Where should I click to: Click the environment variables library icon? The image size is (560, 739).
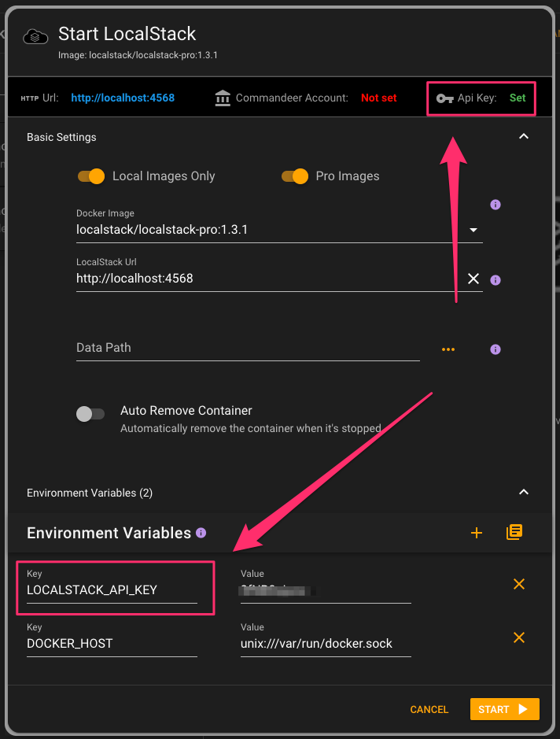[514, 532]
